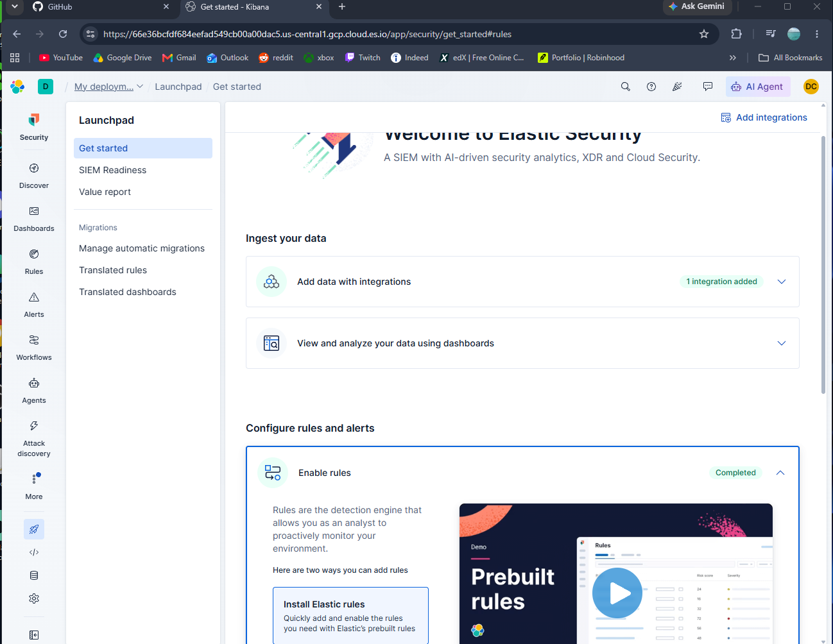This screenshot has height=644, width=833.
Task: Reload the page in the browser
Action: point(63,34)
